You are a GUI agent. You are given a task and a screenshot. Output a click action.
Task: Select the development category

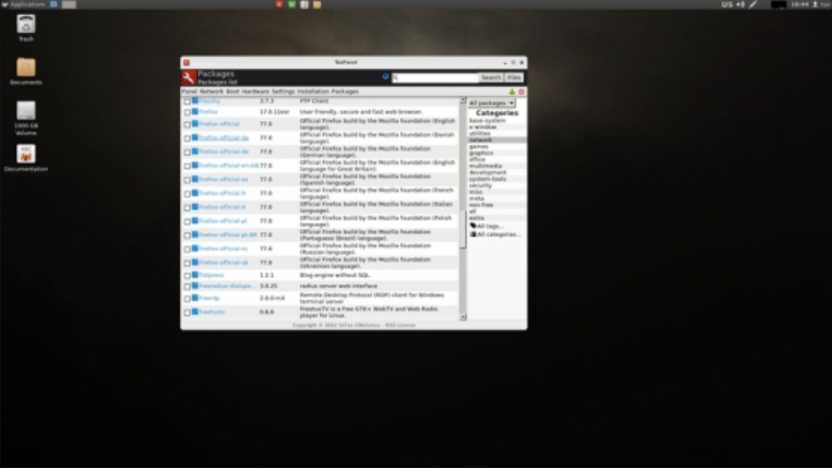[488, 172]
